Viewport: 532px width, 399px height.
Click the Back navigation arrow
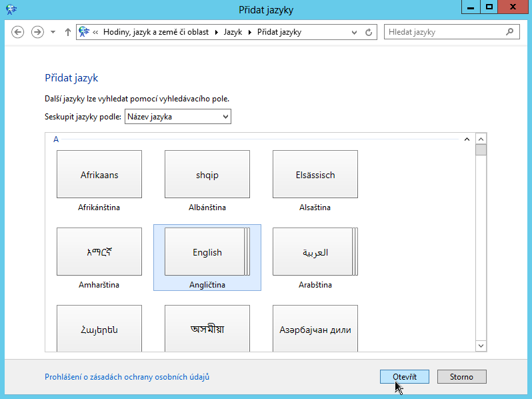[x=18, y=32]
